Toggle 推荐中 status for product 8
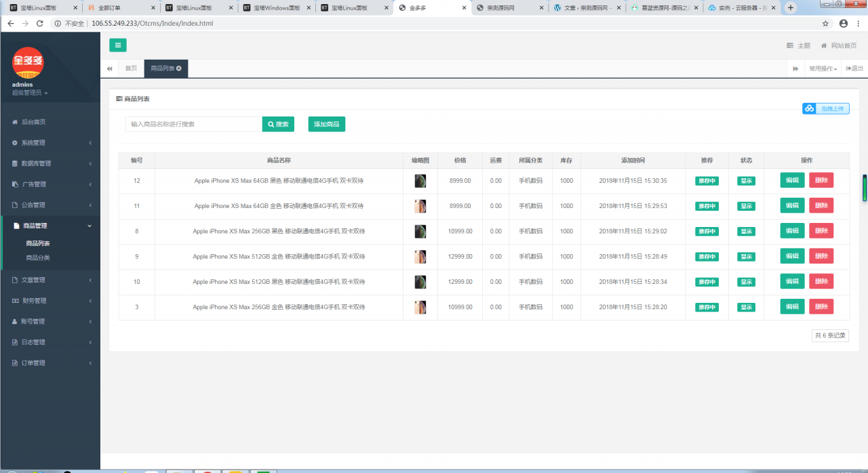The image size is (868, 473). click(x=707, y=232)
